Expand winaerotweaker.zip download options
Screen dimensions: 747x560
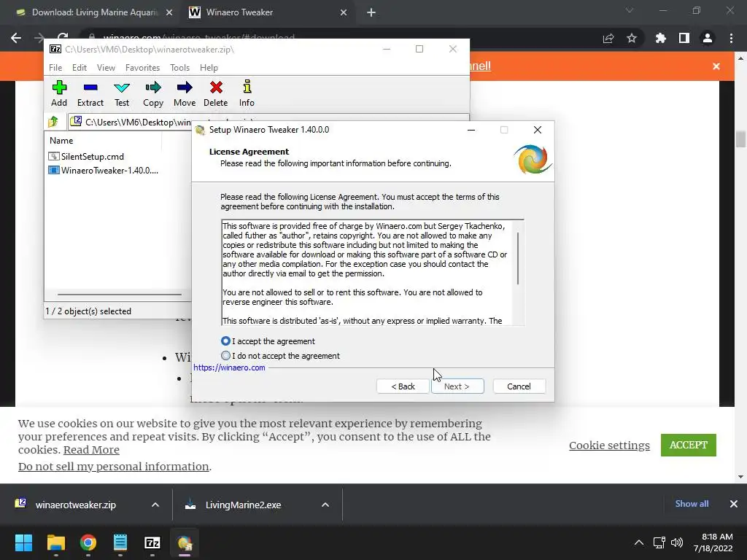tap(155, 505)
